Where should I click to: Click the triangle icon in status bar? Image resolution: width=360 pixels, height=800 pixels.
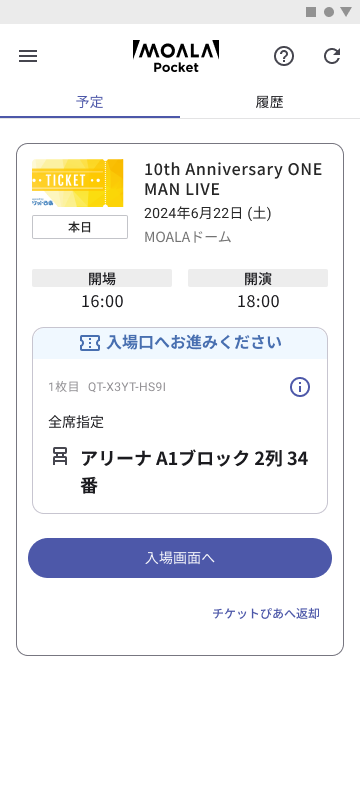click(x=346, y=12)
